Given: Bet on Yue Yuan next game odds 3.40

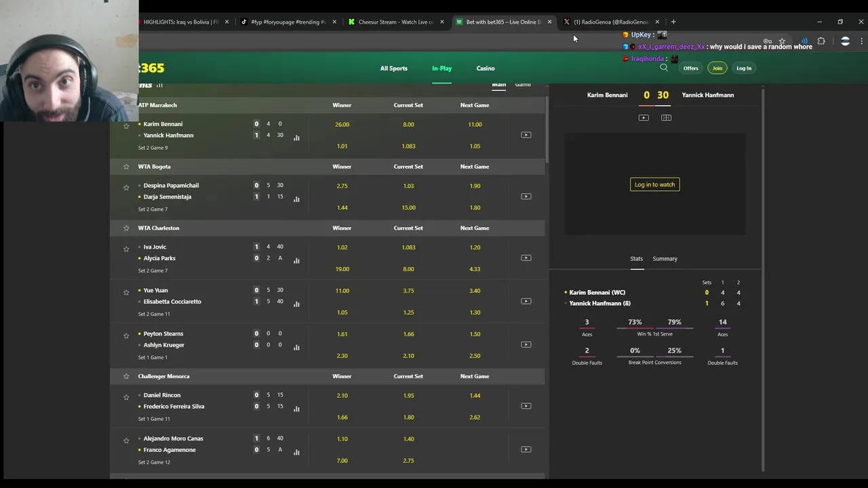Looking at the screenshot, I should (x=475, y=291).
